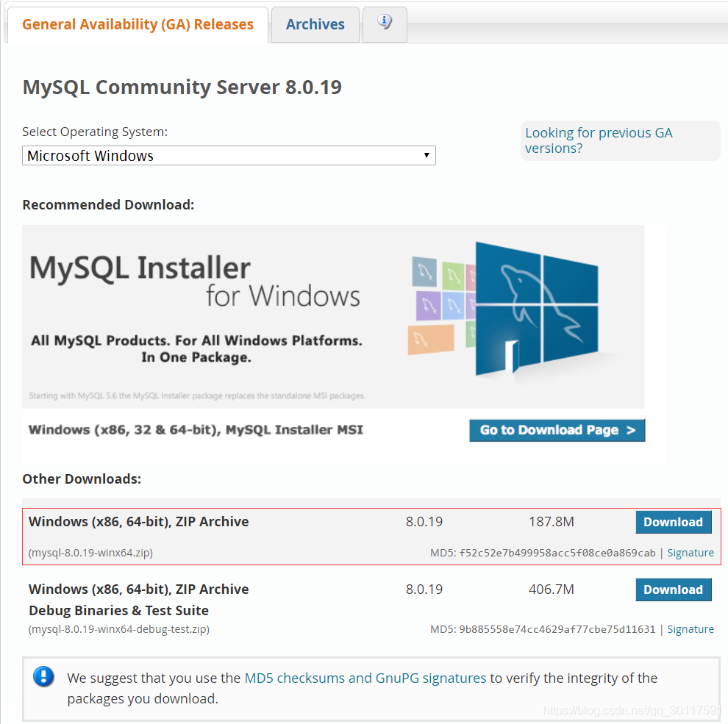Download mysql-8.0.19-winx64.zip archive

pyautogui.click(x=673, y=522)
